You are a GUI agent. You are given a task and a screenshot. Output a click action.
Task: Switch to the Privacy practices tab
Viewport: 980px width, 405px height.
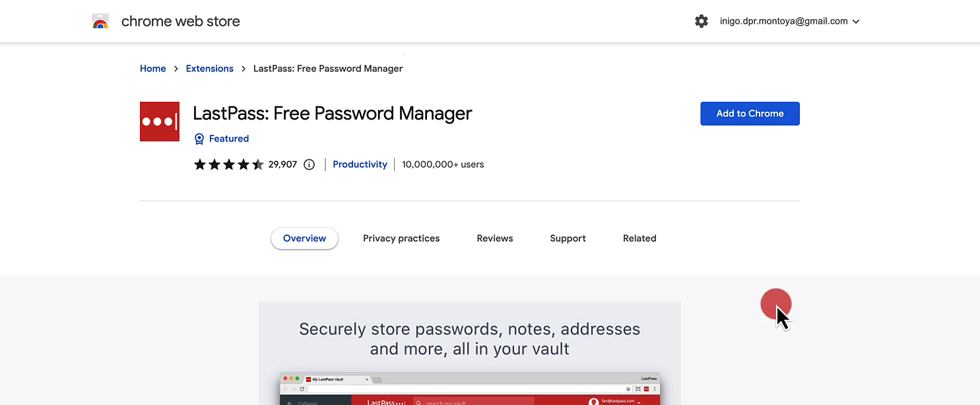pyautogui.click(x=401, y=239)
